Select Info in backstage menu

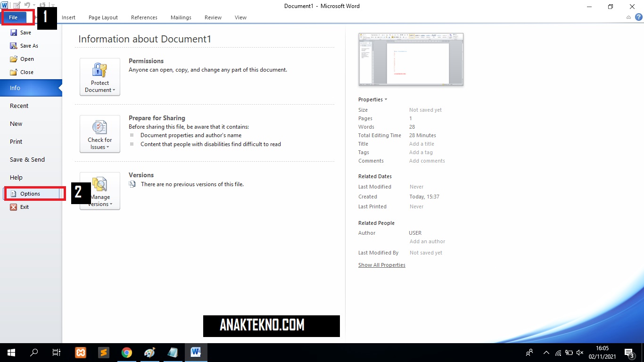[x=31, y=88]
